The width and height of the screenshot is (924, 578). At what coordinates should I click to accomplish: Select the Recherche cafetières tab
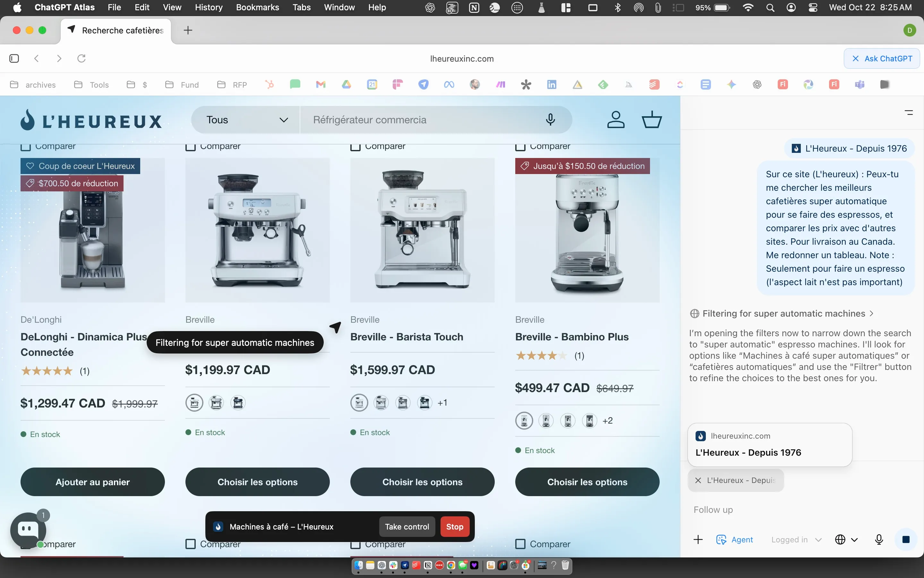tap(116, 30)
